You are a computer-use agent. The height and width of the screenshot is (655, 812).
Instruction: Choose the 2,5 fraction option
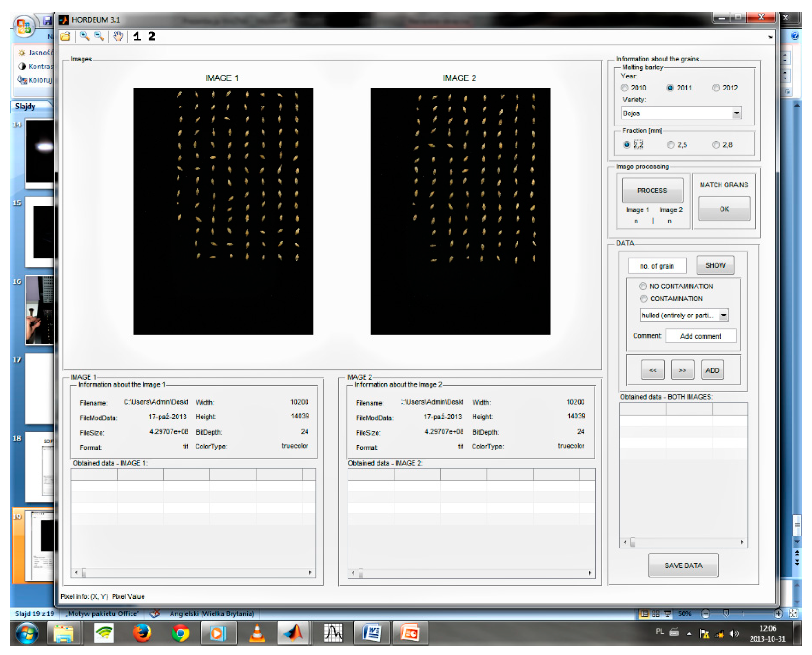coord(671,145)
